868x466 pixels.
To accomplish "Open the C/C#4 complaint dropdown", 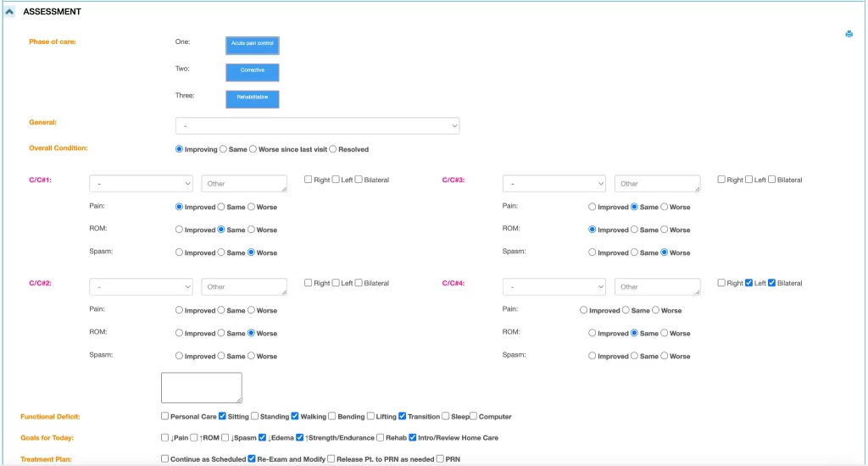I will pos(554,286).
